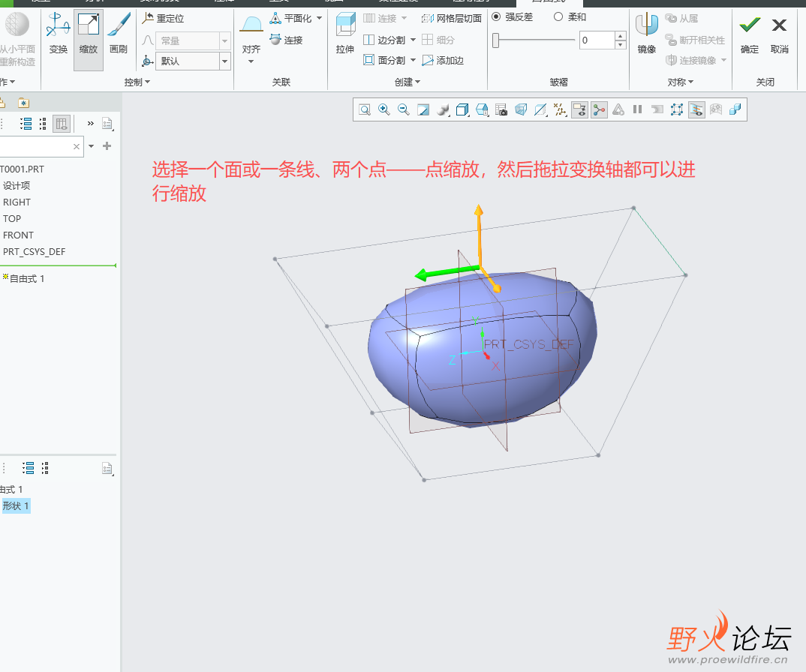Clear the tree search field
Image resolution: width=806 pixels, height=672 pixels.
click(x=77, y=146)
